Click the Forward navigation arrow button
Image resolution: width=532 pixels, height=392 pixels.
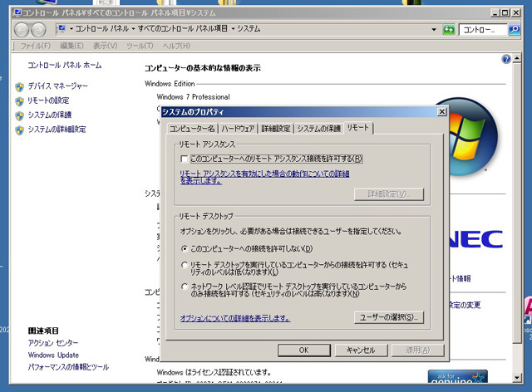click(38, 30)
